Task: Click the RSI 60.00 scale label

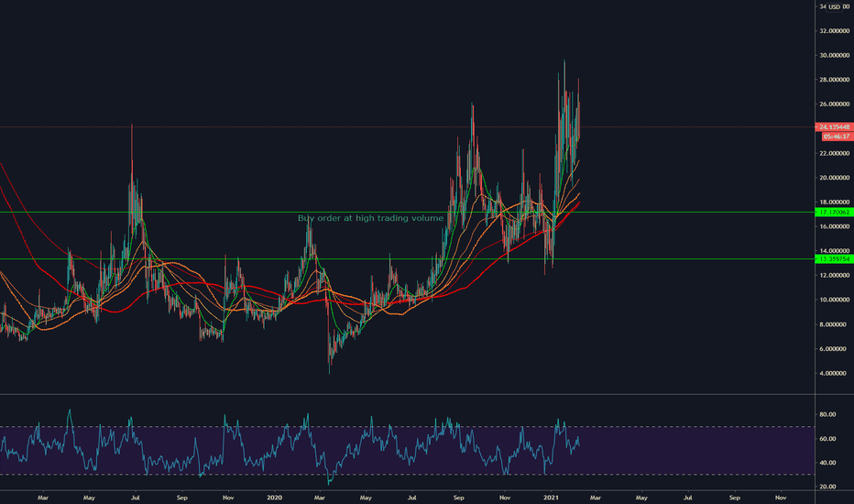Action: [x=827, y=439]
